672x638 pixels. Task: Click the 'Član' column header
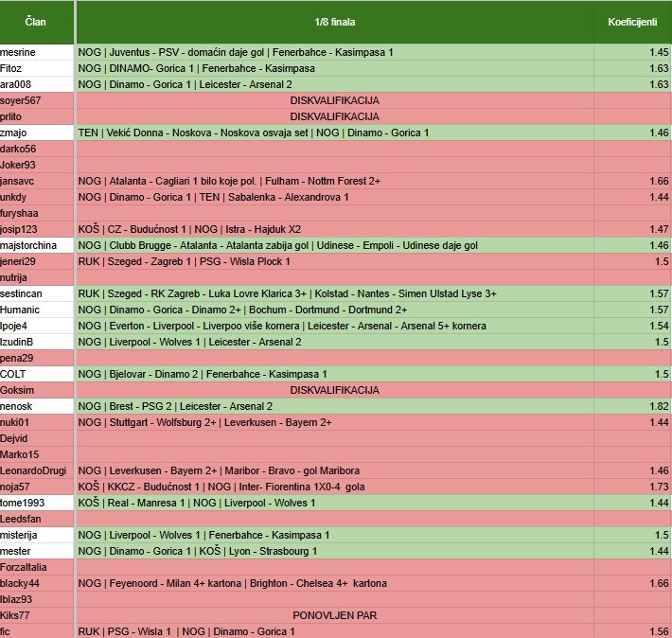36,22
